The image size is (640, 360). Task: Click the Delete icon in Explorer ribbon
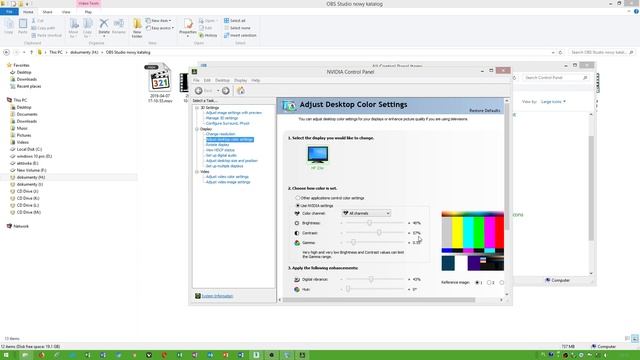[104, 24]
